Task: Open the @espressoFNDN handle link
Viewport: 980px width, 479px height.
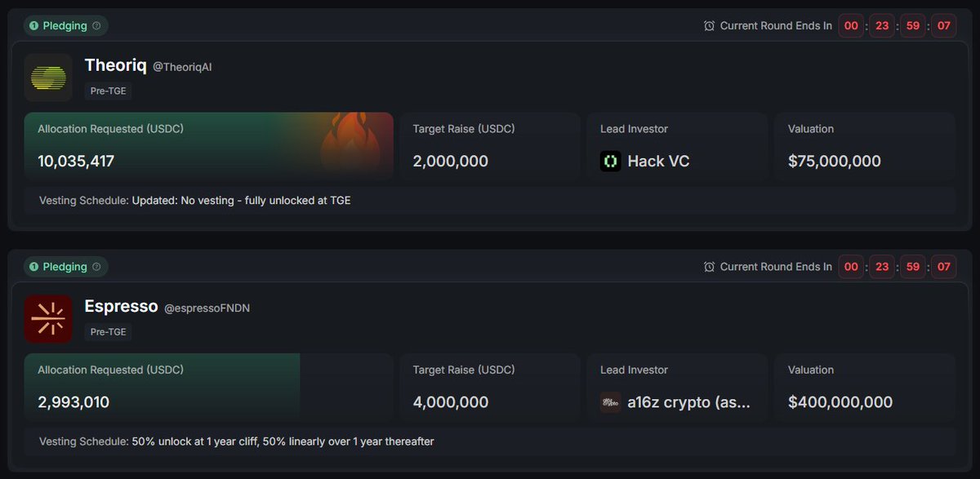Action: pyautogui.click(x=207, y=308)
